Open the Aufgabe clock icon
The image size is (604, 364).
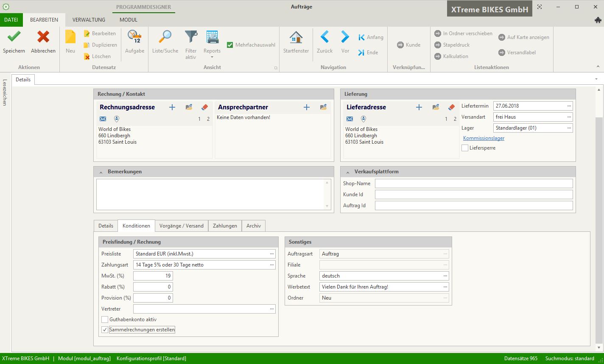click(x=134, y=37)
